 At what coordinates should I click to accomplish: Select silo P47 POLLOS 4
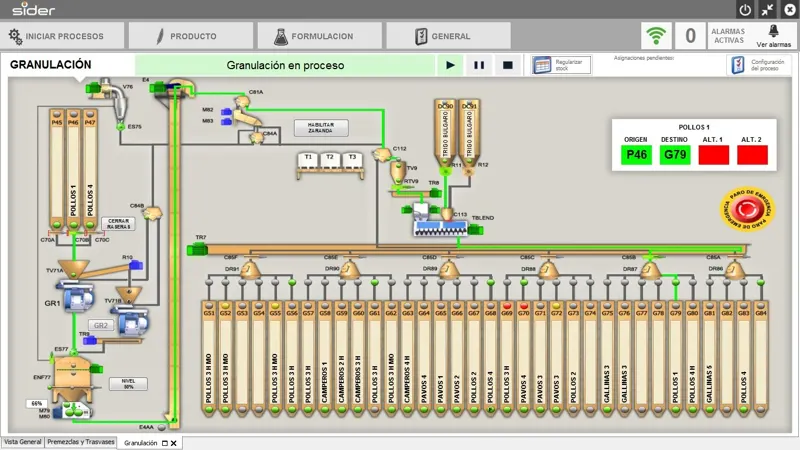pos(90,170)
